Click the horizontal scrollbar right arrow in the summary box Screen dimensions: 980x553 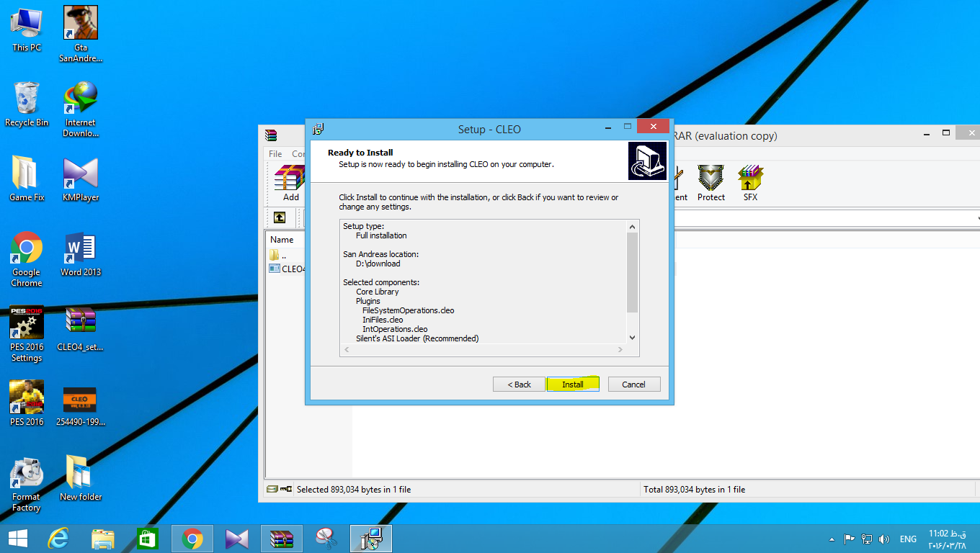[x=620, y=349]
